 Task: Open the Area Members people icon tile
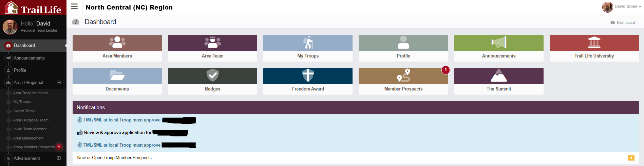pyautogui.click(x=117, y=43)
